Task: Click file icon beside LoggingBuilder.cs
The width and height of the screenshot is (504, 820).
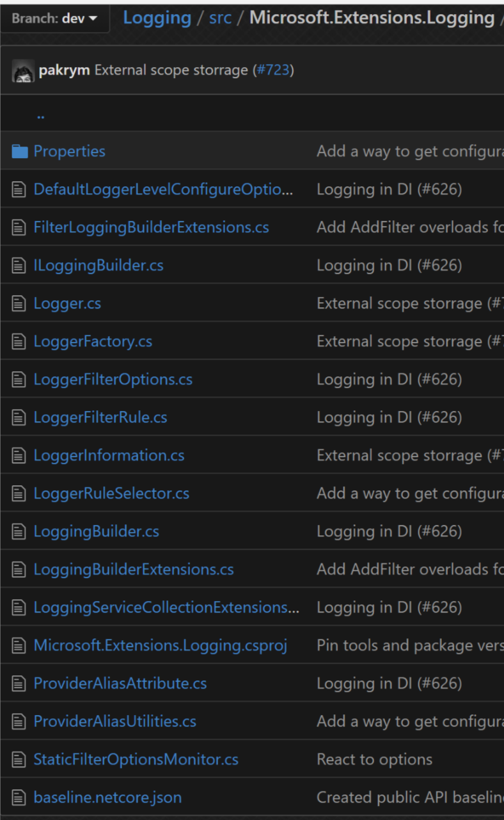Action: (20, 531)
